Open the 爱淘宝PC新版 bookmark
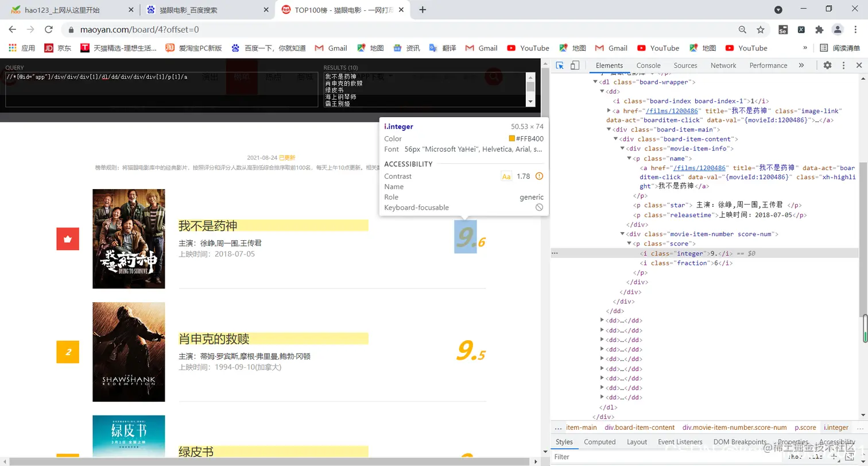 (x=194, y=48)
